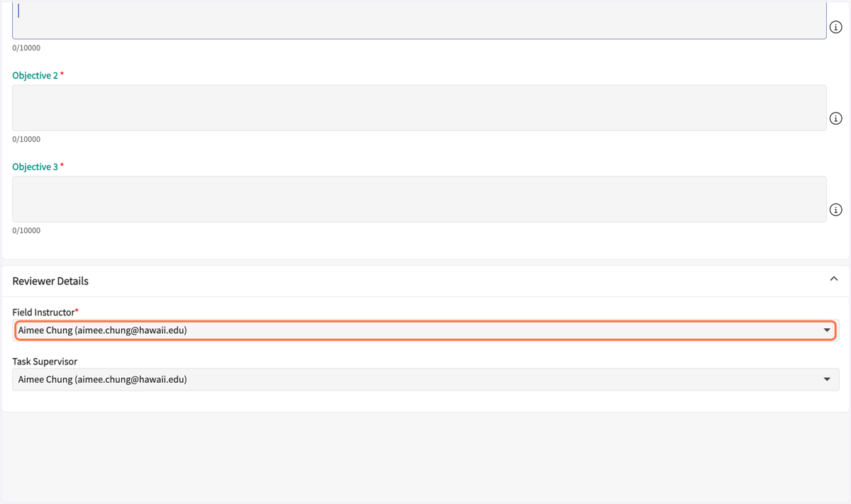The image size is (851, 504).
Task: Click the info icon beside Objective 3
Action: [x=836, y=210]
